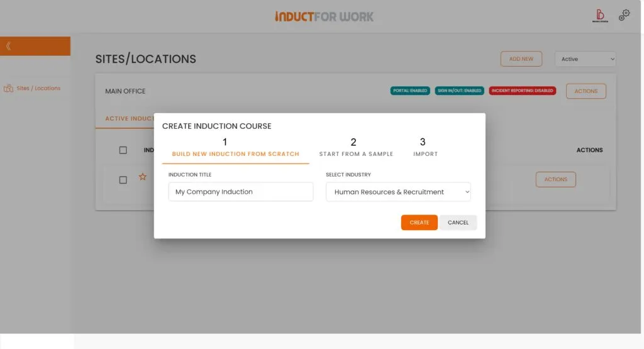Image resolution: width=644 pixels, height=349 pixels.
Task: Click the Add New button
Action: coord(521,58)
